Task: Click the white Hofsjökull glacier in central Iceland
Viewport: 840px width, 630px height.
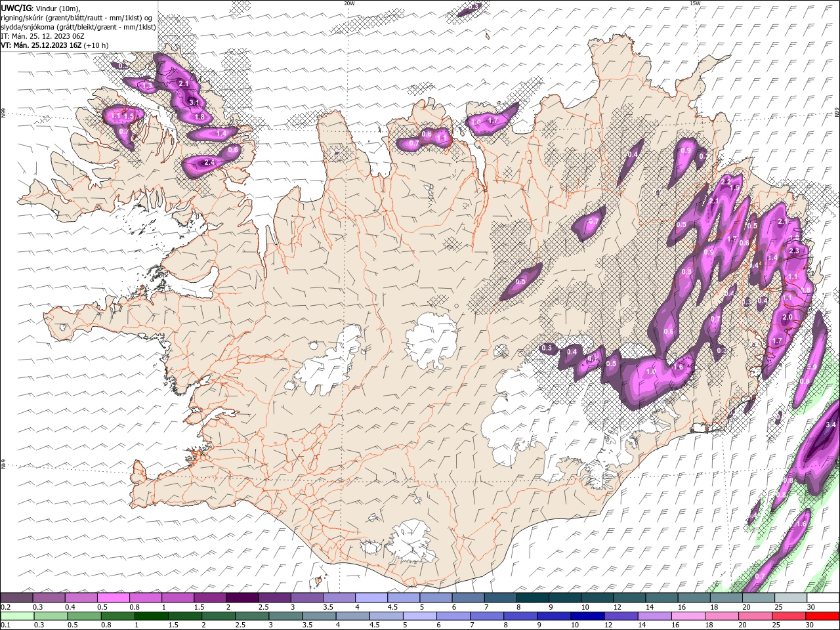Action: 432,340
